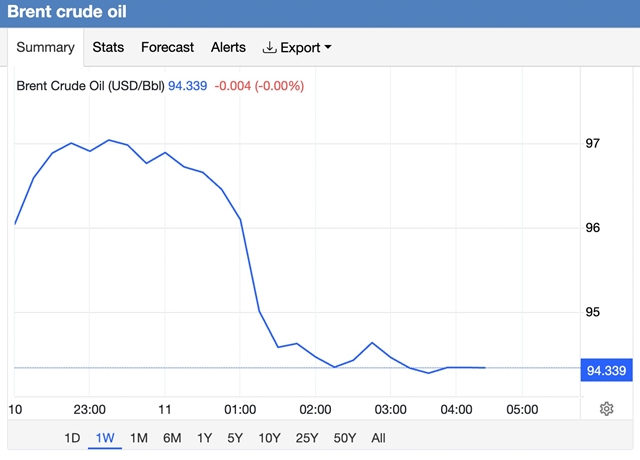The width and height of the screenshot is (640, 460).
Task: Show All available price history
Action: (x=378, y=438)
